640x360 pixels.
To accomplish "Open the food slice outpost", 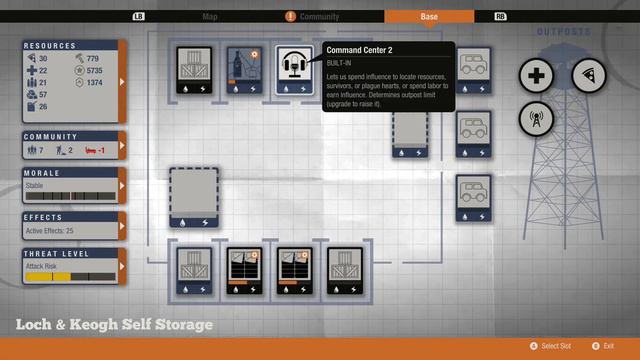I will tap(589, 76).
